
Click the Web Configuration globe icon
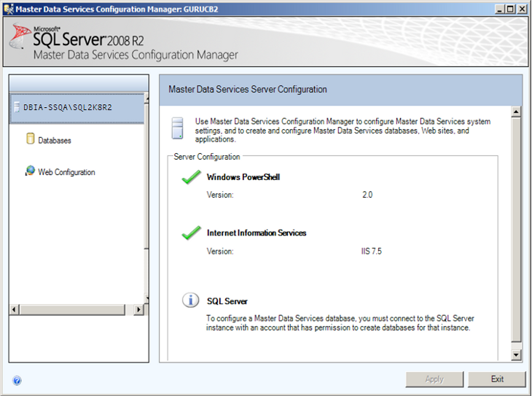pos(30,171)
